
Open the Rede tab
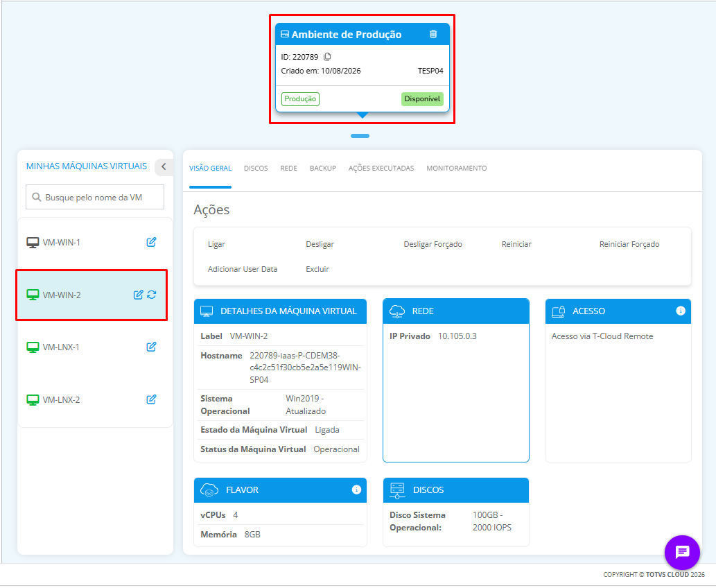288,168
